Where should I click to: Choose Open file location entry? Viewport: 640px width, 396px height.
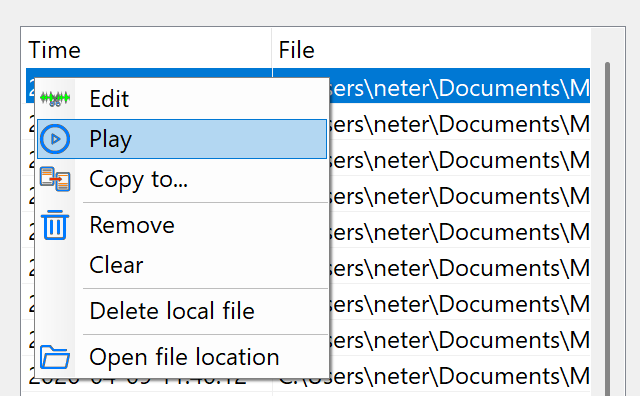182,357
